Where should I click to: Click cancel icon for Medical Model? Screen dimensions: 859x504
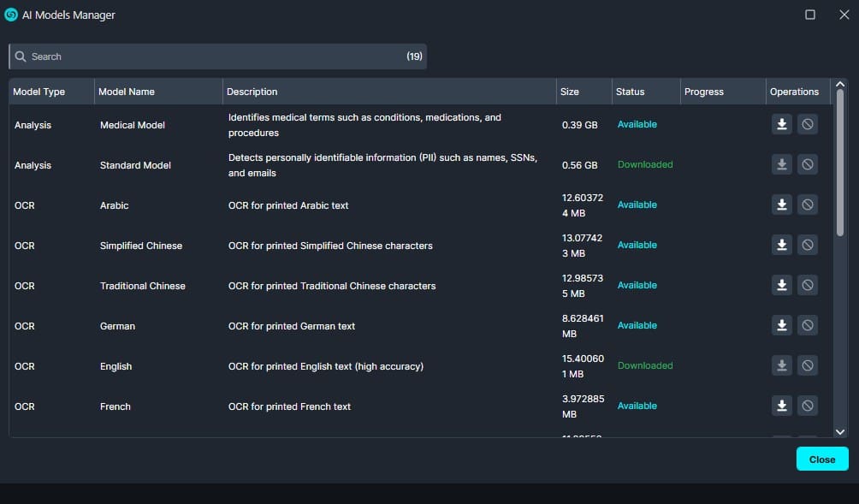[807, 125]
